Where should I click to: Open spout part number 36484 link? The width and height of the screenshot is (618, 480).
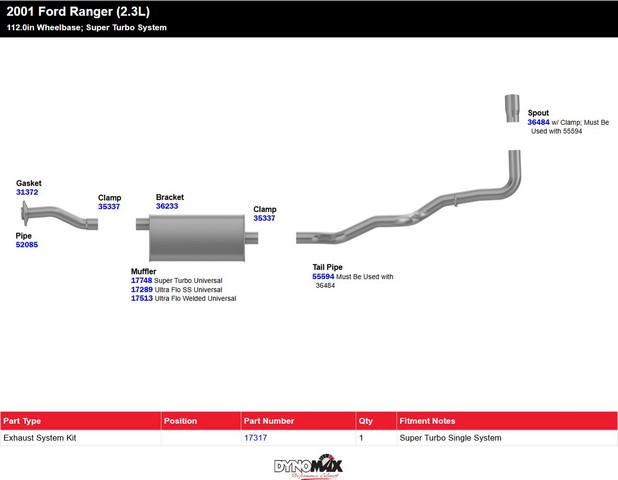pos(538,122)
